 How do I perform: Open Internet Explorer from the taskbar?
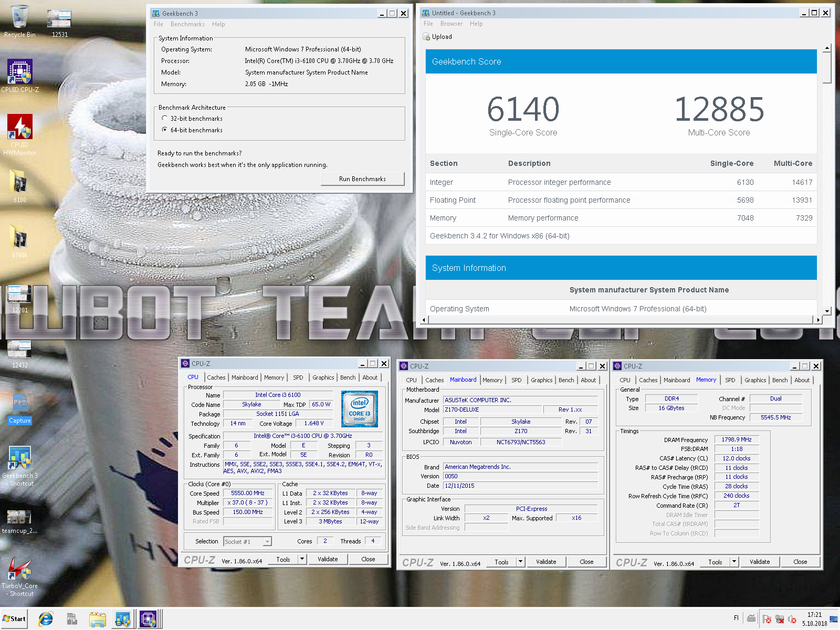46,619
